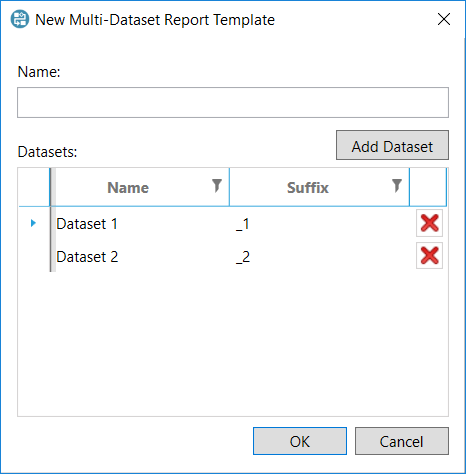Image resolution: width=466 pixels, height=474 pixels.
Task: Confirm the template with OK
Action: 300,441
